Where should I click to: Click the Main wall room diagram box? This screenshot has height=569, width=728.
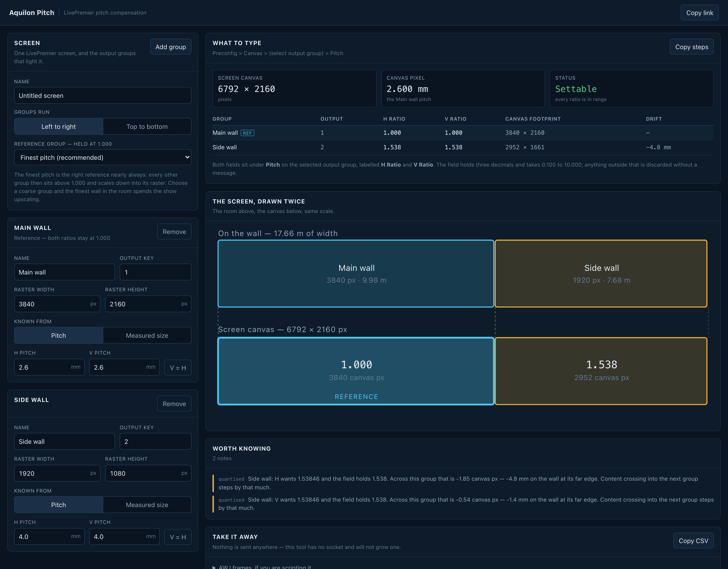pyautogui.click(x=356, y=274)
